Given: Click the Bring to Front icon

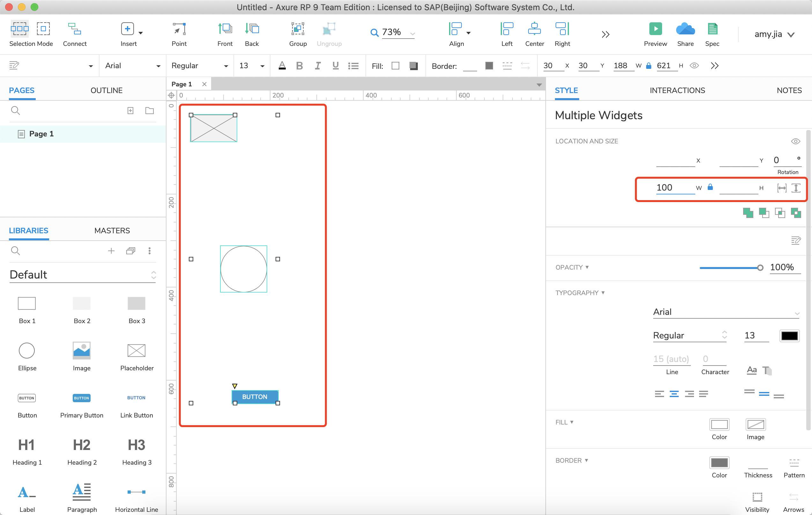Looking at the screenshot, I should (x=225, y=29).
